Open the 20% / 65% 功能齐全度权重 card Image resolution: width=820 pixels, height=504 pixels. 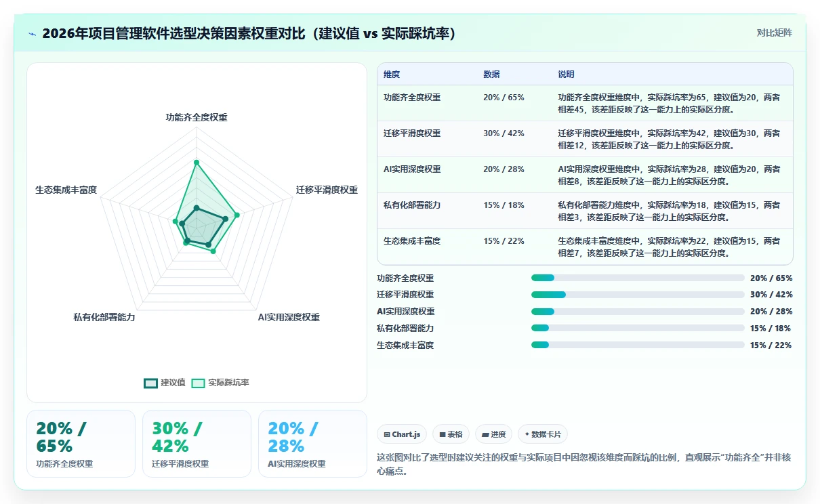point(81,444)
